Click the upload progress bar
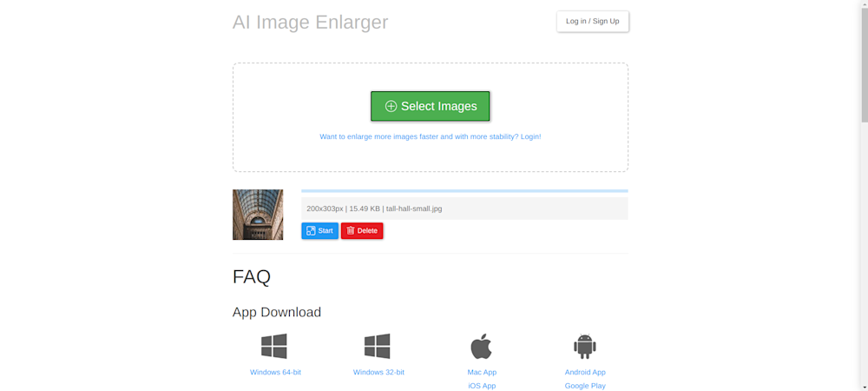This screenshot has width=868, height=391. 464,190
